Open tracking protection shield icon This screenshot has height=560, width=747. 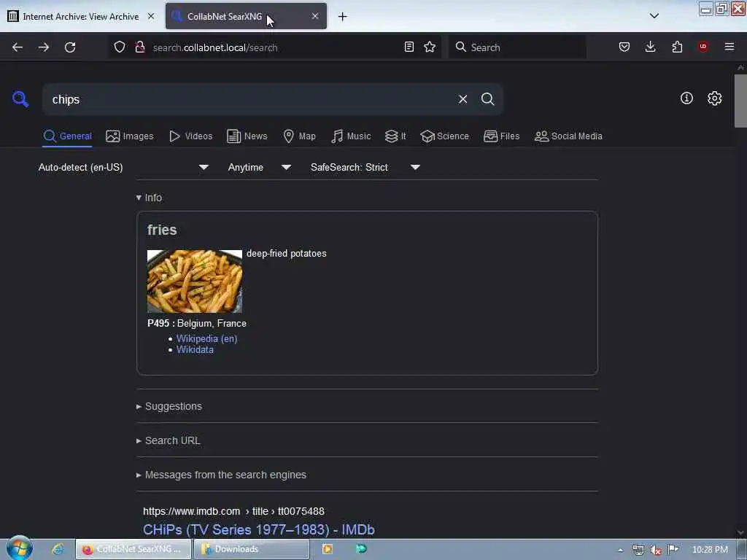[120, 47]
